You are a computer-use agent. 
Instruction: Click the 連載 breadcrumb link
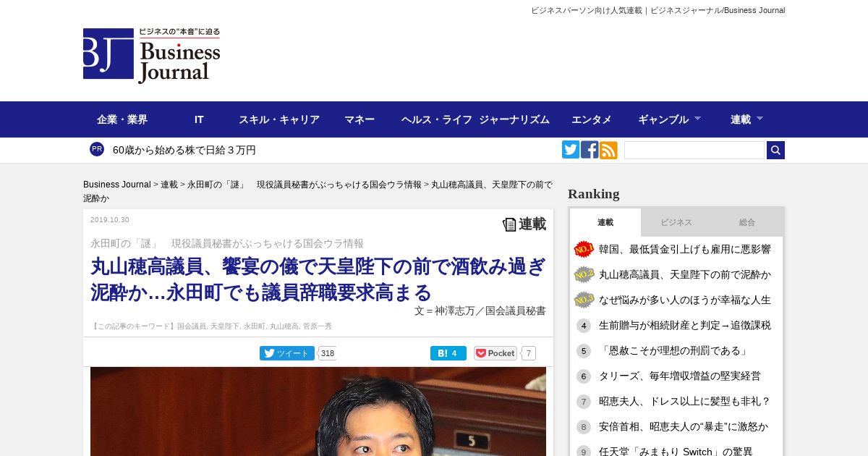click(169, 185)
